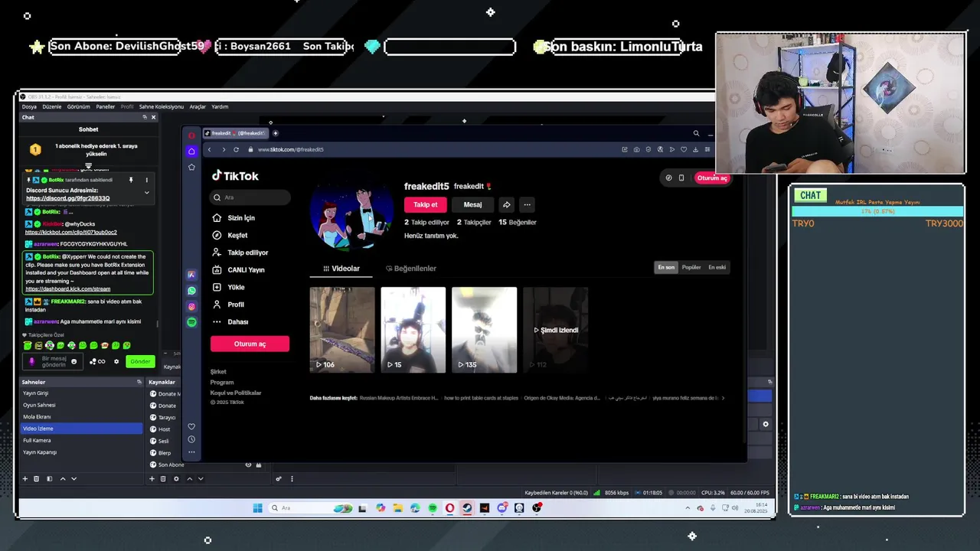Open the Görünüm menu in OBS

click(x=78, y=106)
